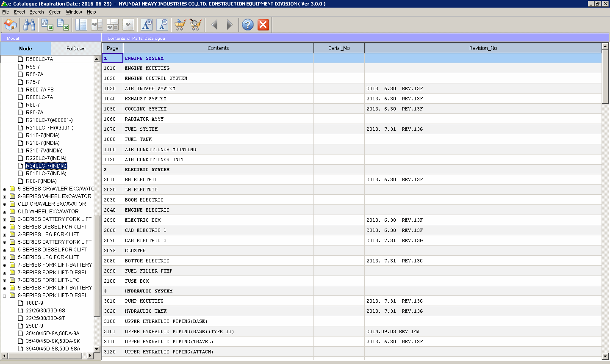
Task: Click the model tree scroll up arrow
Action: click(97, 59)
